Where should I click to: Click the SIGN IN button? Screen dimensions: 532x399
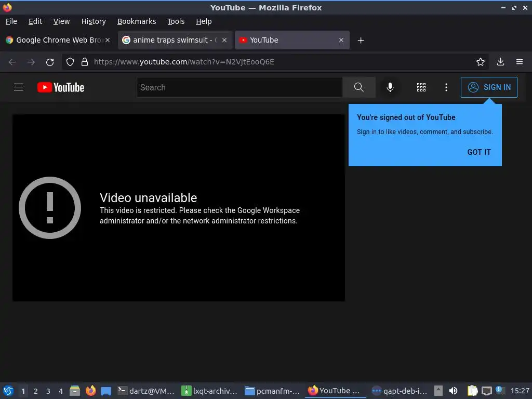[x=489, y=87]
